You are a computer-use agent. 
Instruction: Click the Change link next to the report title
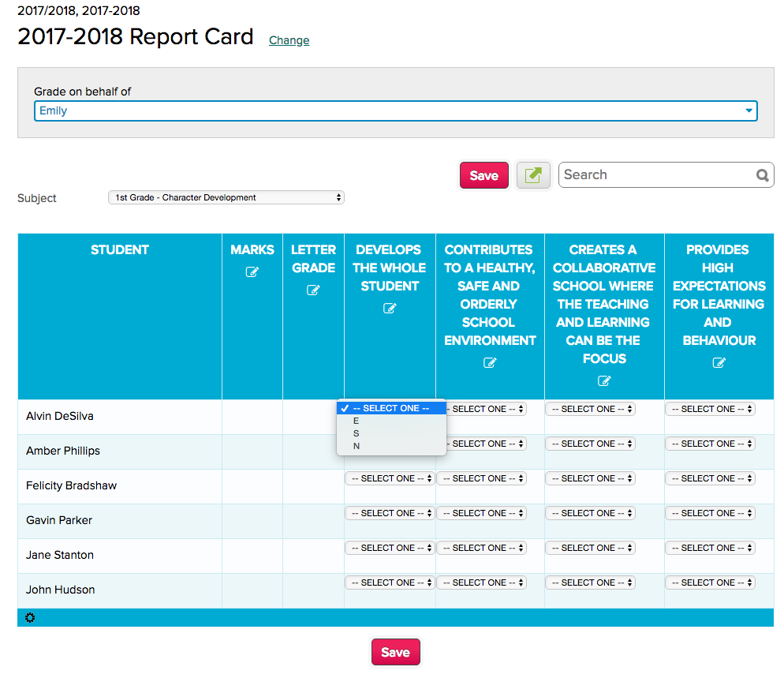coord(289,40)
